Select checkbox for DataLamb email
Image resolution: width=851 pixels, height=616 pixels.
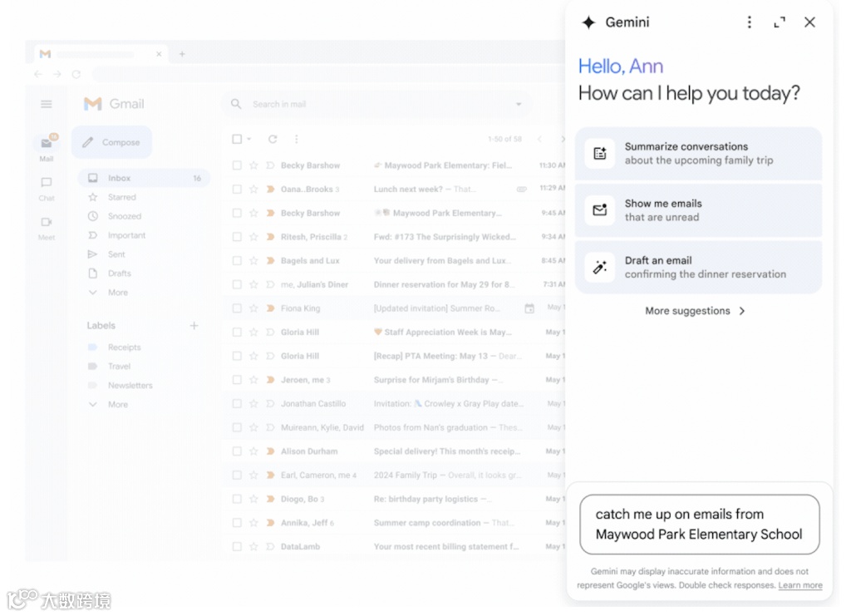tap(237, 546)
